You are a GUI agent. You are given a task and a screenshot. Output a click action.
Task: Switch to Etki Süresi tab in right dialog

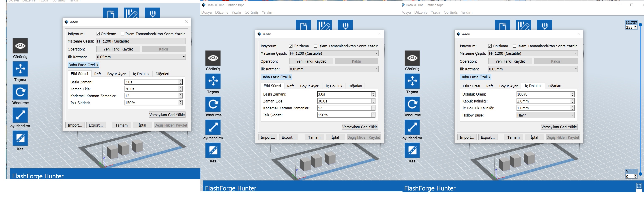[x=471, y=86]
